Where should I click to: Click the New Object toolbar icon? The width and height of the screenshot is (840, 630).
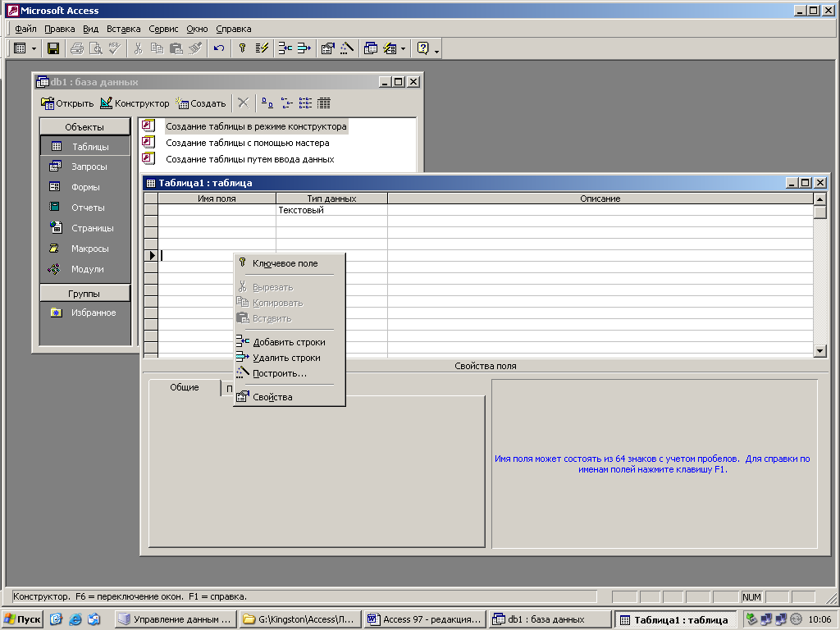pyautogui.click(x=390, y=48)
